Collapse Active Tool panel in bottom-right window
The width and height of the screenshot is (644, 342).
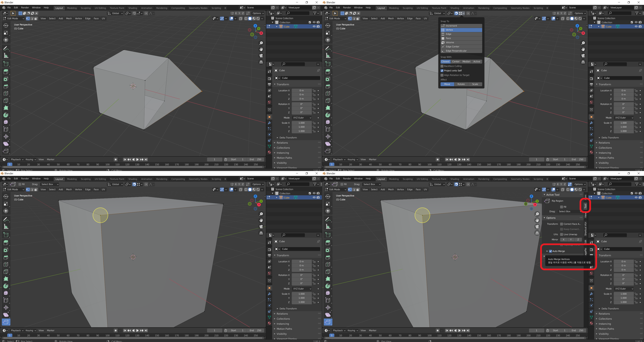(544, 195)
